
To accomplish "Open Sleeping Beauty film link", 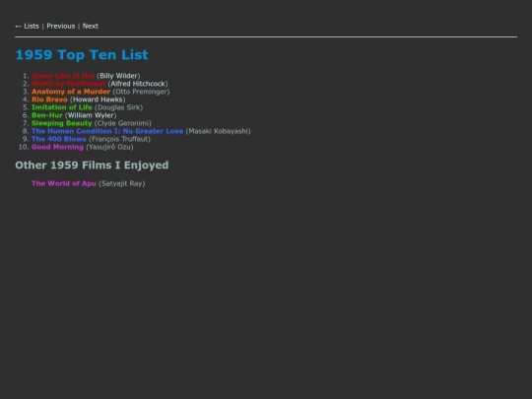I will click(x=62, y=123).
